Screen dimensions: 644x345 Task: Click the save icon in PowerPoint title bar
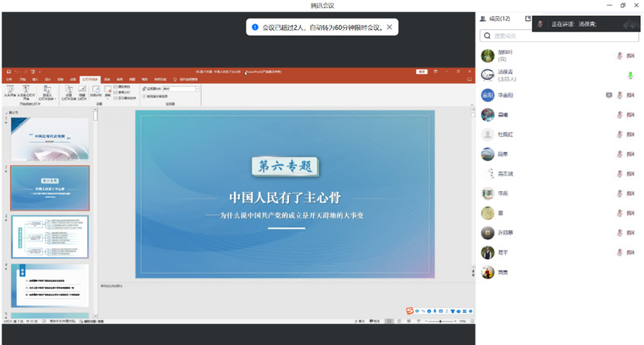(6, 72)
